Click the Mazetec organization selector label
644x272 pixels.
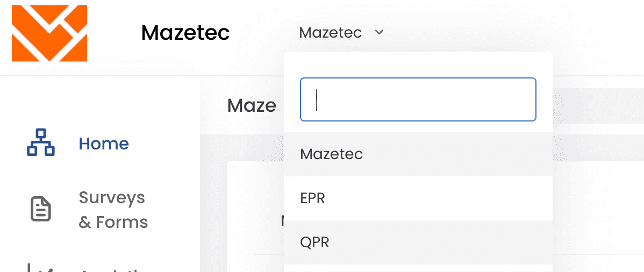pyautogui.click(x=330, y=32)
